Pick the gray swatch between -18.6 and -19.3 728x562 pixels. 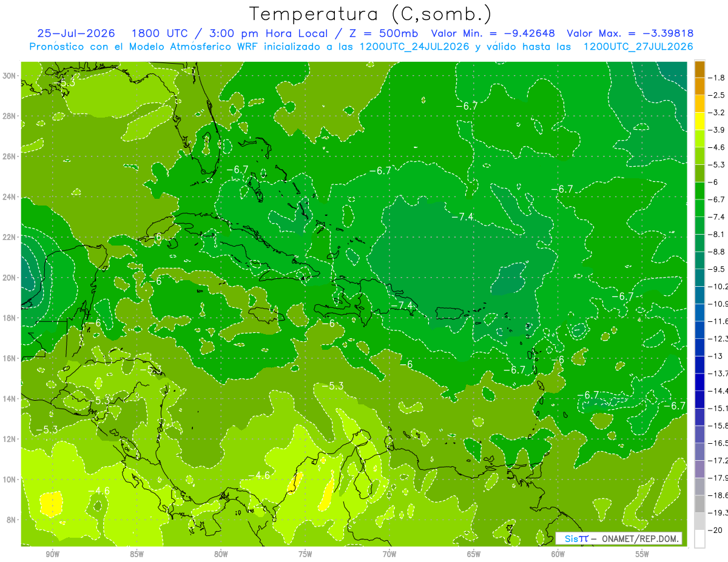[x=699, y=504]
